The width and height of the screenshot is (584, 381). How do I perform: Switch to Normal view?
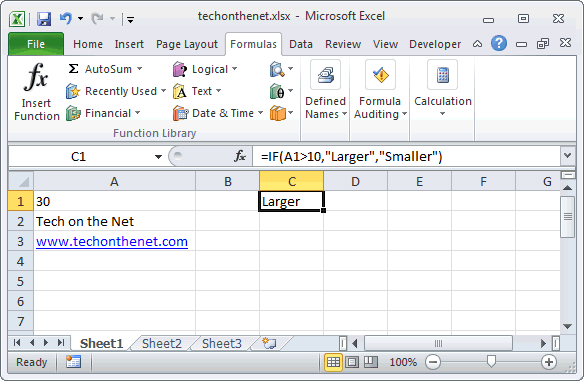(333, 362)
